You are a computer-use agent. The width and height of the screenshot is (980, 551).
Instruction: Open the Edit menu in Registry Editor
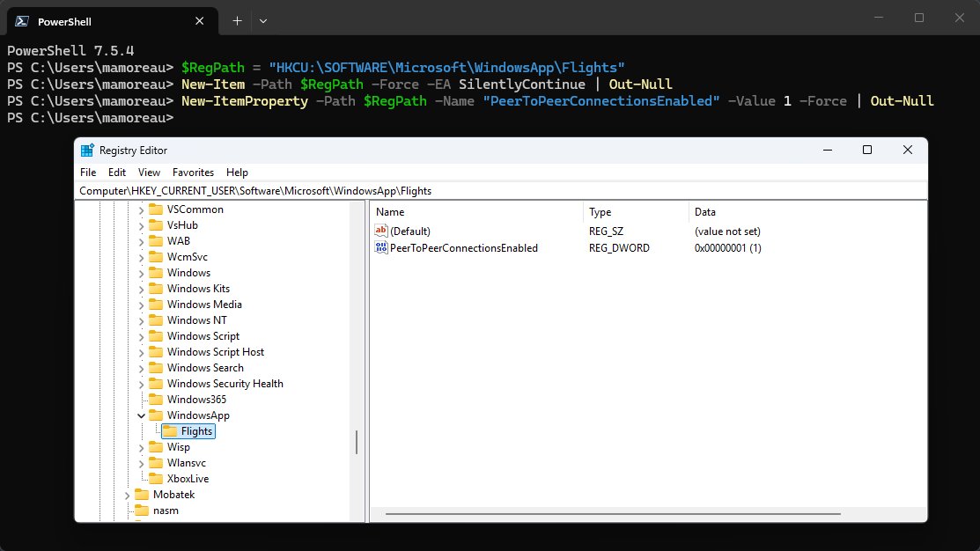pyautogui.click(x=117, y=173)
